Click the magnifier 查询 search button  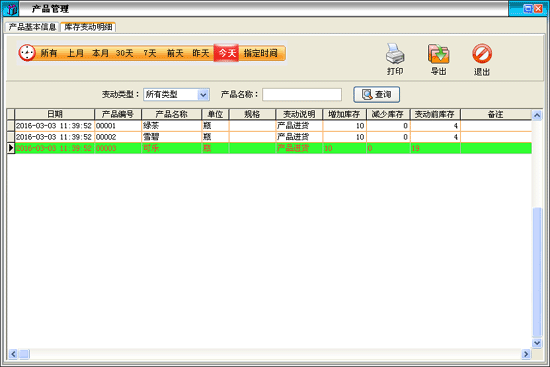coord(376,94)
